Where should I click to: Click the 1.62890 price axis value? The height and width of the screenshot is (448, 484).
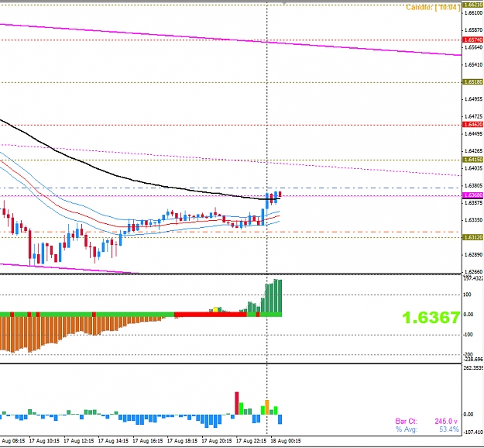click(x=473, y=254)
